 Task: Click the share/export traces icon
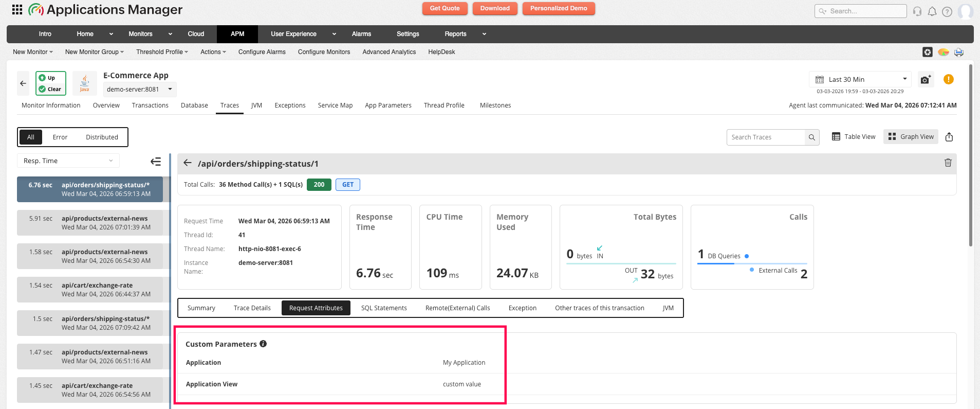[949, 137]
